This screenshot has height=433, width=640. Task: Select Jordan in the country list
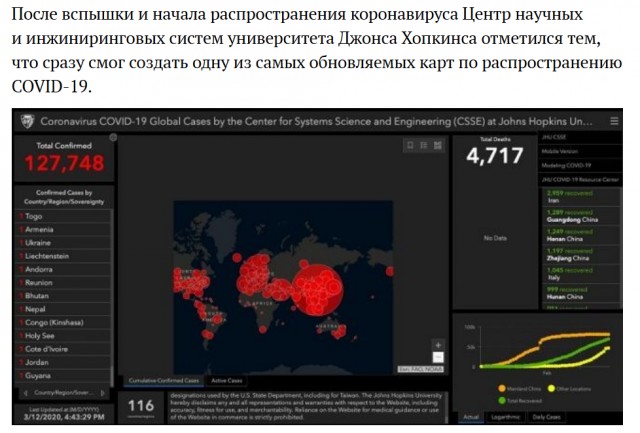click(63, 362)
